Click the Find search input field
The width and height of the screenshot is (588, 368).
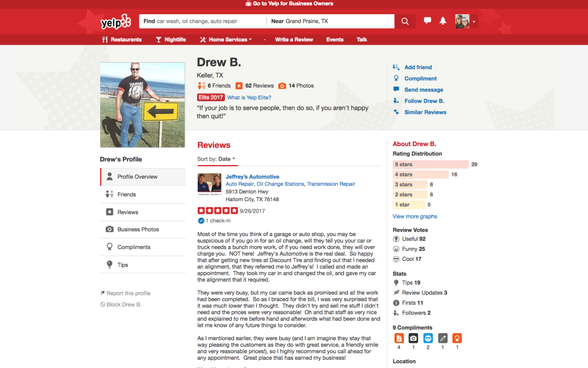tap(203, 21)
